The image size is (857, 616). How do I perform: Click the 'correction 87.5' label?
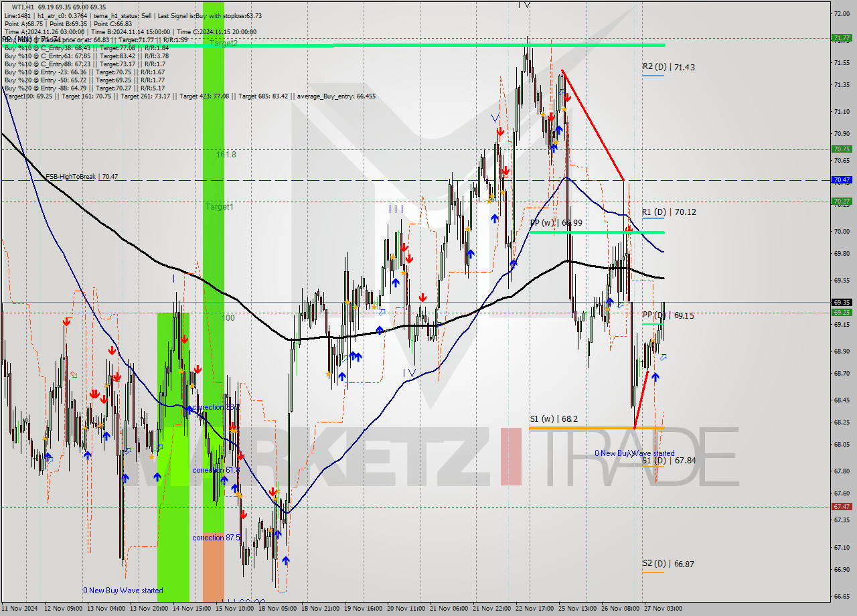coord(215,538)
